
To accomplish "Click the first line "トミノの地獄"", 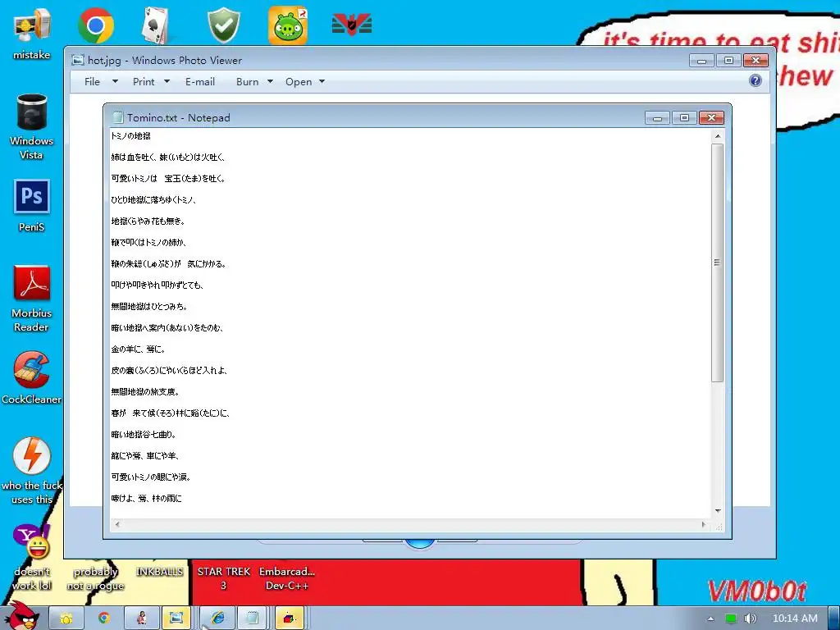I will [130, 136].
